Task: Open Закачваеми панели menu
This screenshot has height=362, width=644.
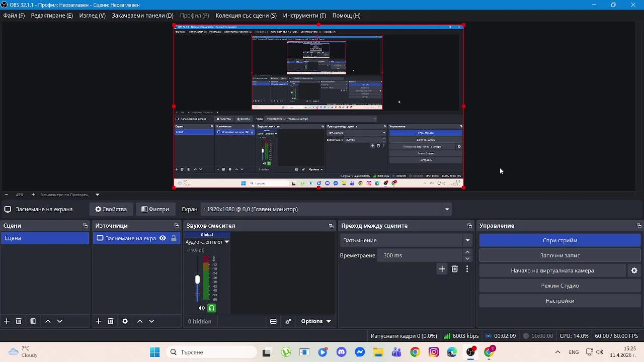Action: tap(142, 16)
